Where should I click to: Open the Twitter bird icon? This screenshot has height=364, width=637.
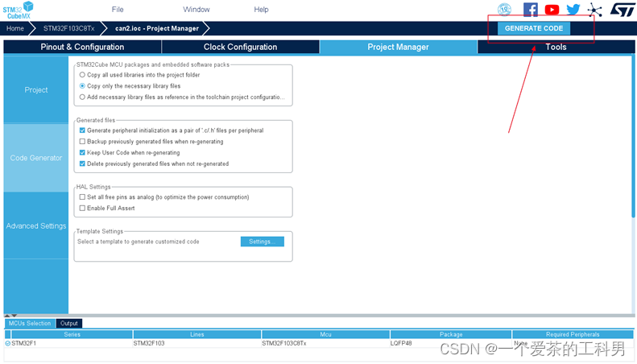[x=573, y=10]
